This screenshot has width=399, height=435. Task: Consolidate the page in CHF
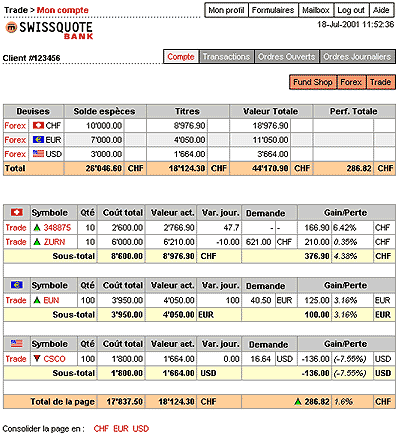[101, 428]
